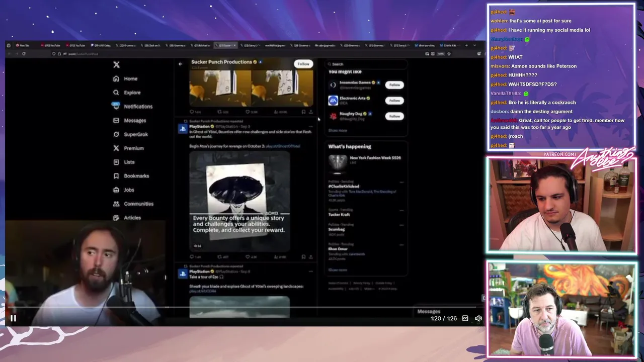Pause the video with the pause button
Image resolution: width=644 pixels, height=362 pixels.
(x=13, y=318)
